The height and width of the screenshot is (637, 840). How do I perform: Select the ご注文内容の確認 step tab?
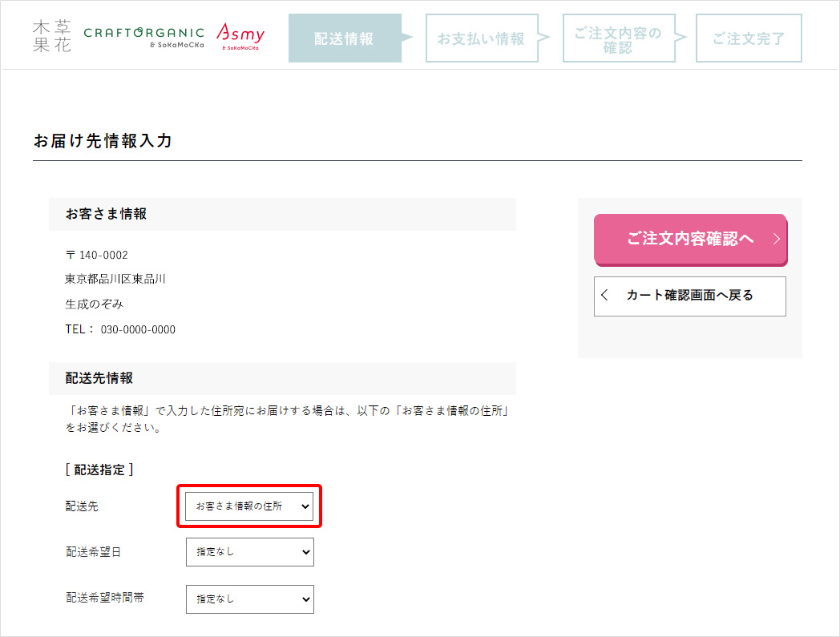pyautogui.click(x=618, y=38)
